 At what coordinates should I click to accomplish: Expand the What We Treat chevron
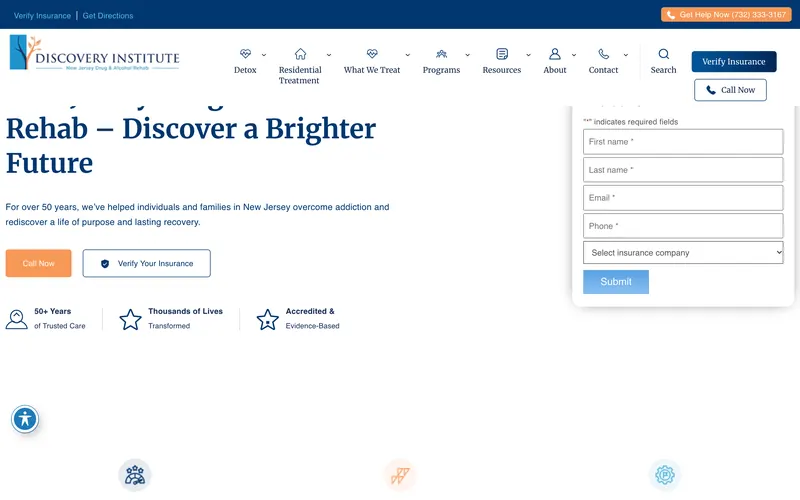[x=407, y=55]
